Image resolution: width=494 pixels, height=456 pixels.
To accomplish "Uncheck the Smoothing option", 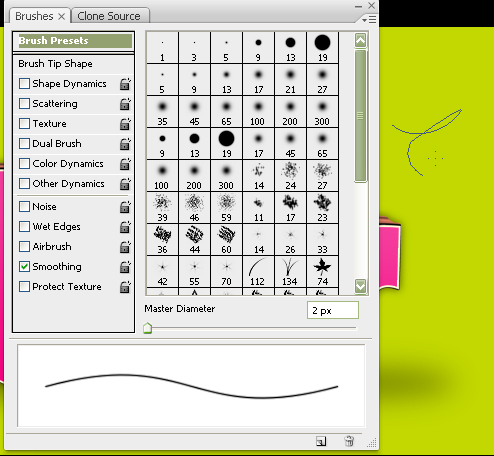I will (24, 266).
